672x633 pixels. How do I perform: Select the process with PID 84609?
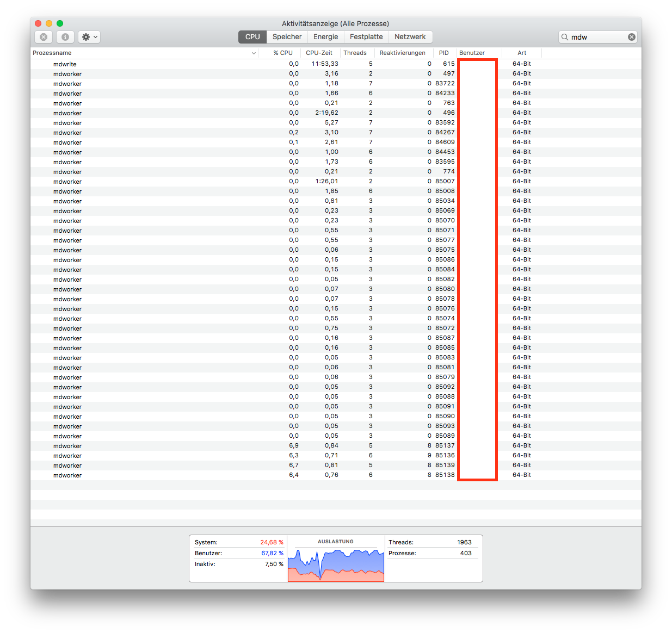coord(336,142)
